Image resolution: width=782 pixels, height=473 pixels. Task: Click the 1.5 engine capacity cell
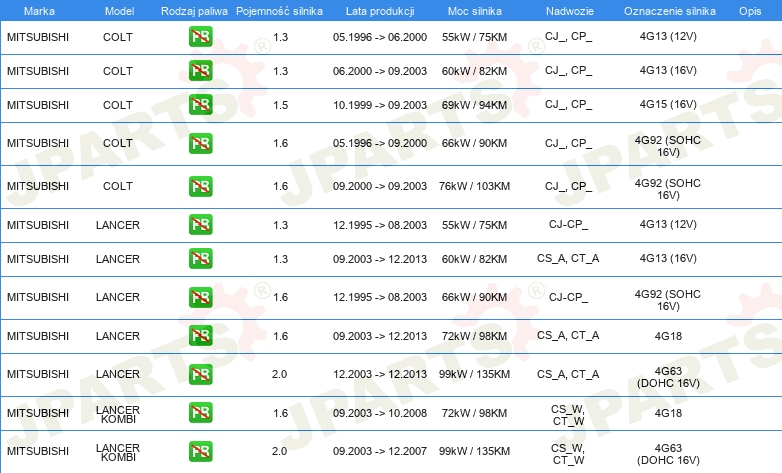tap(280, 105)
